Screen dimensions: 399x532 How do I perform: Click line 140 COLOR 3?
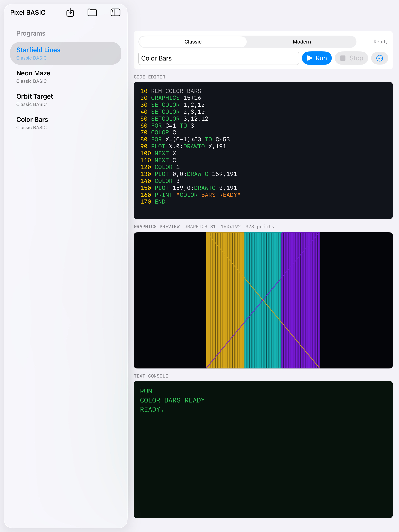coord(160,181)
